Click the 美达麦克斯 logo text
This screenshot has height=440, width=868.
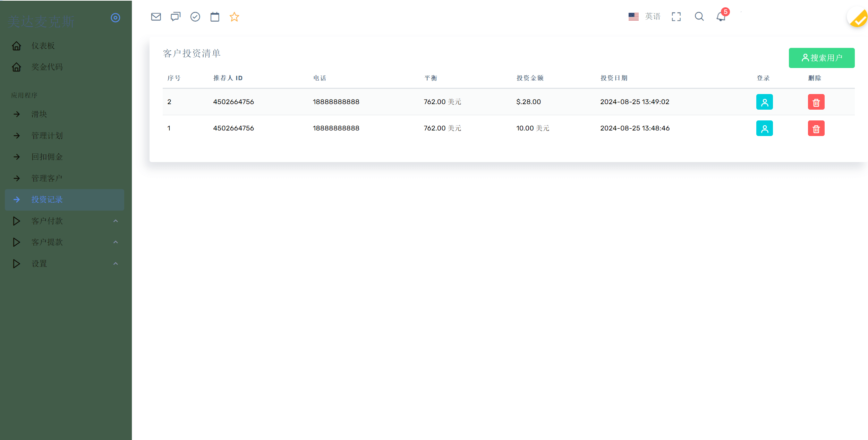click(41, 22)
